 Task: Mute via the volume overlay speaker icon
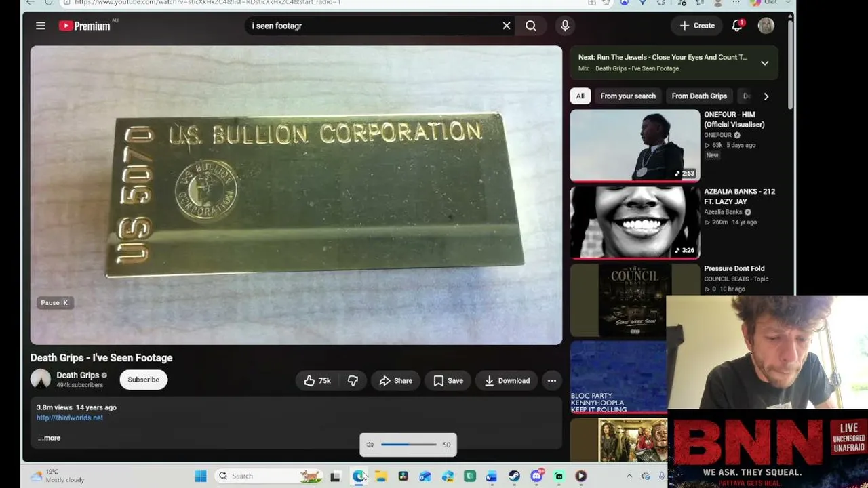click(x=370, y=445)
